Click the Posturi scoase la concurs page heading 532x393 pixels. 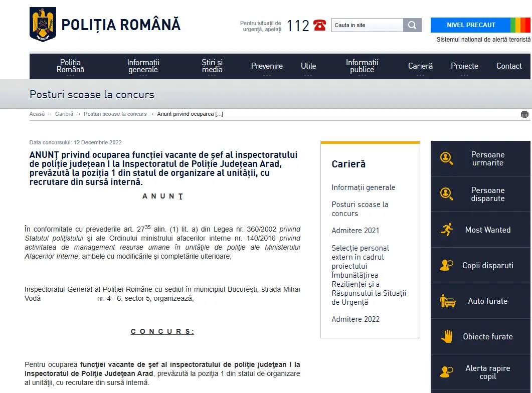pos(92,95)
